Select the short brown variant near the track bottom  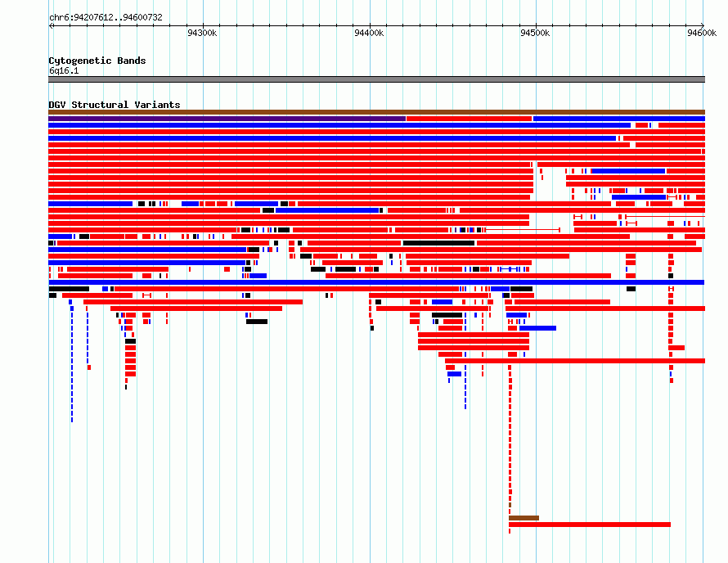click(x=524, y=518)
